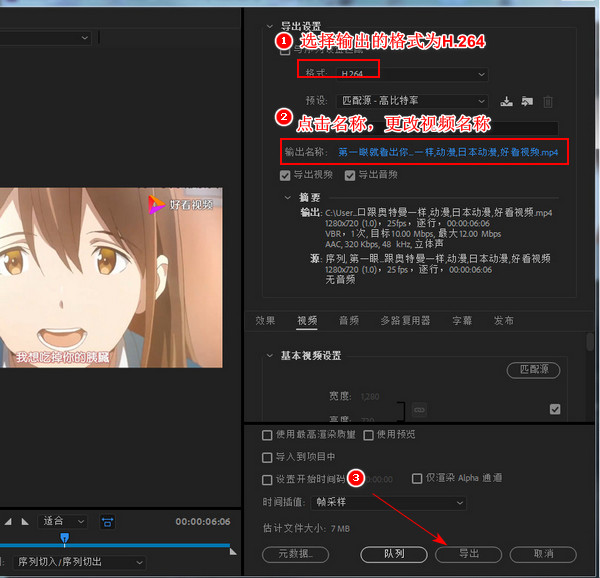
Task: Check the 设置开始时间码 checkbox
Action: pyautogui.click(x=267, y=480)
